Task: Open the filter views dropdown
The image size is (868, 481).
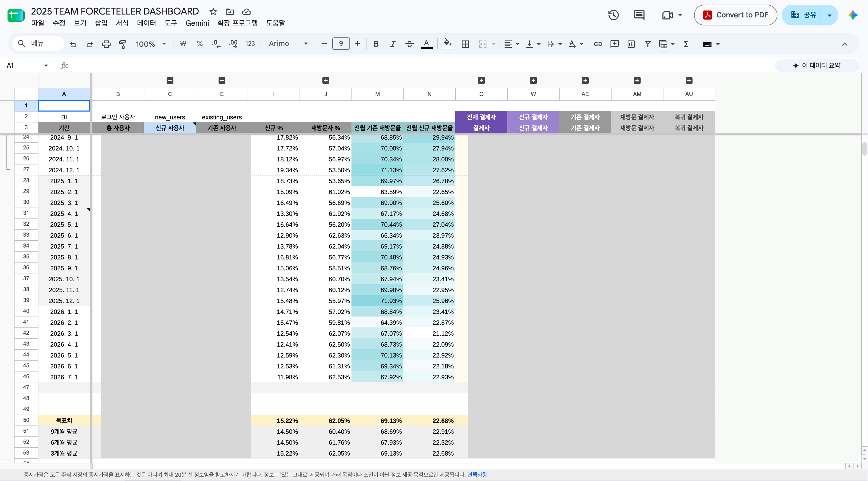Action: 667,44
